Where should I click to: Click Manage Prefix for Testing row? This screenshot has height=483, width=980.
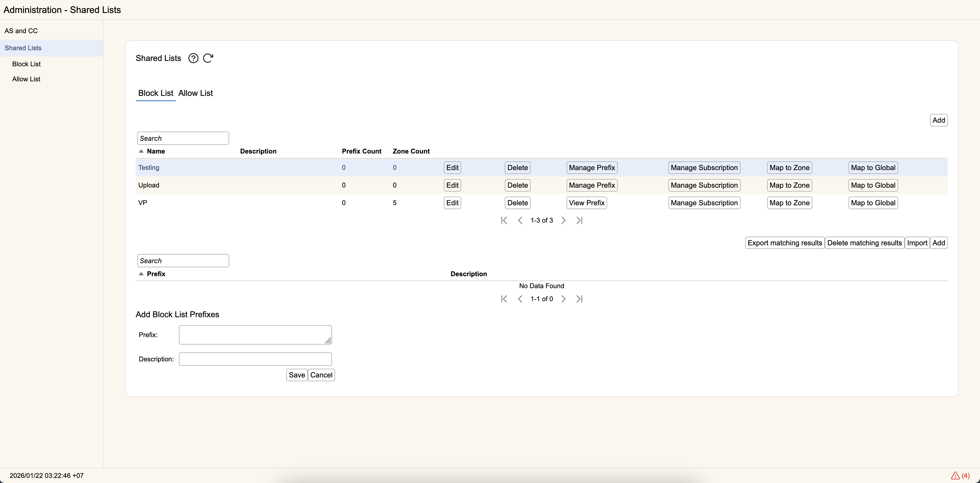click(x=592, y=168)
